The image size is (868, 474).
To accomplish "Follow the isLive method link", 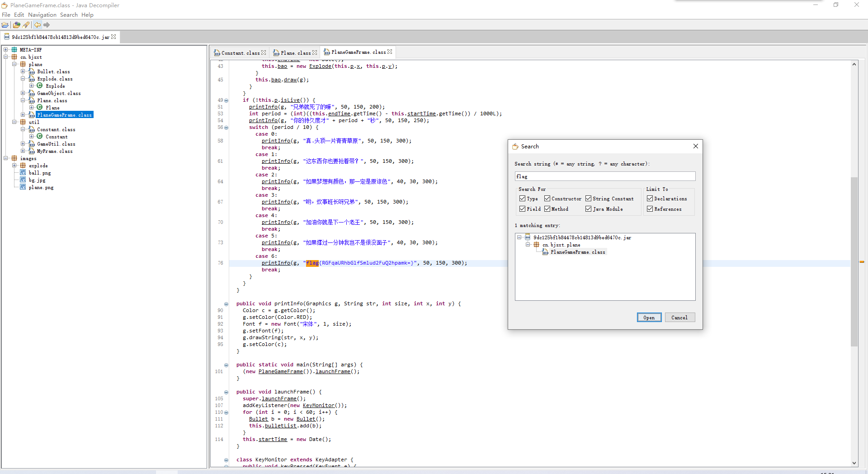I will click(x=290, y=100).
